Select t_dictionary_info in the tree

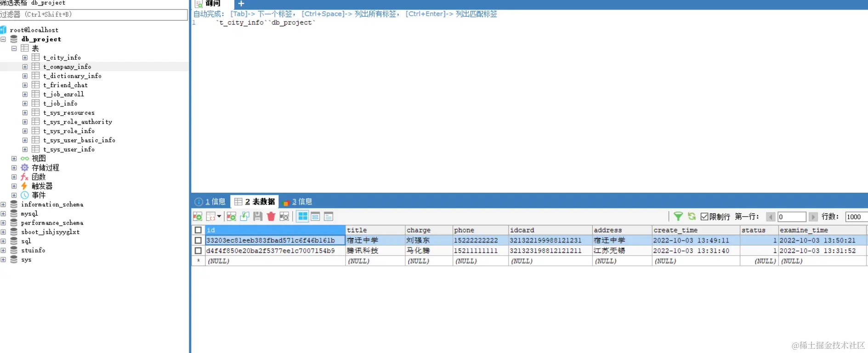[x=72, y=76]
